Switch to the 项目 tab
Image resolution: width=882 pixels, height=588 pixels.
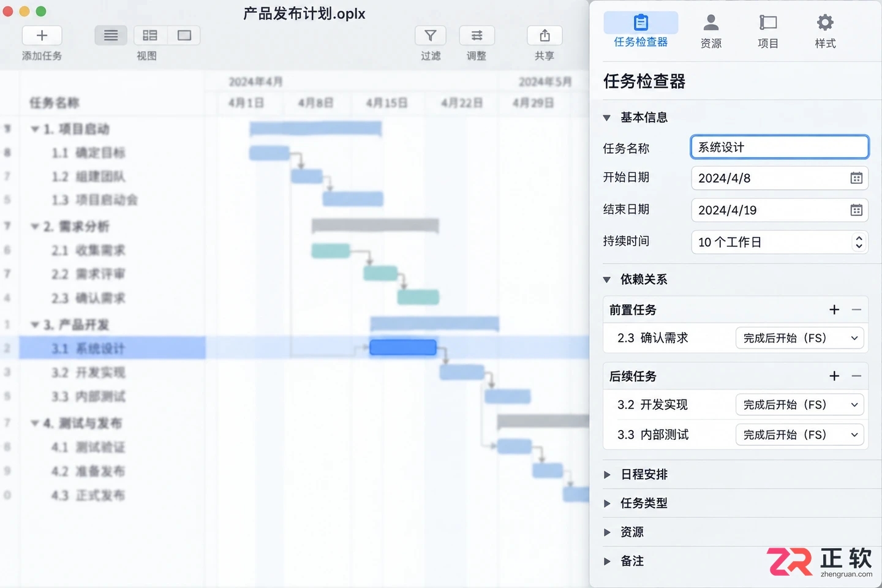click(767, 31)
